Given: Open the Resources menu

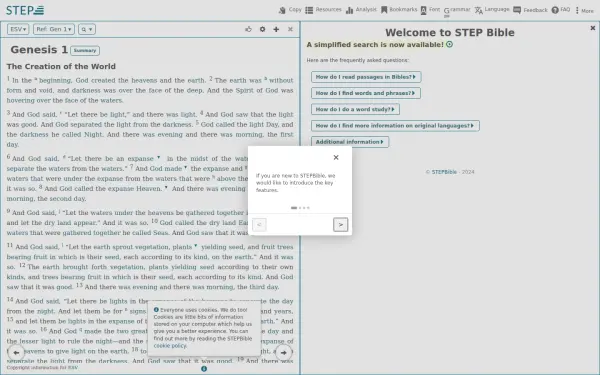Looking at the screenshot, I should pos(323,10).
